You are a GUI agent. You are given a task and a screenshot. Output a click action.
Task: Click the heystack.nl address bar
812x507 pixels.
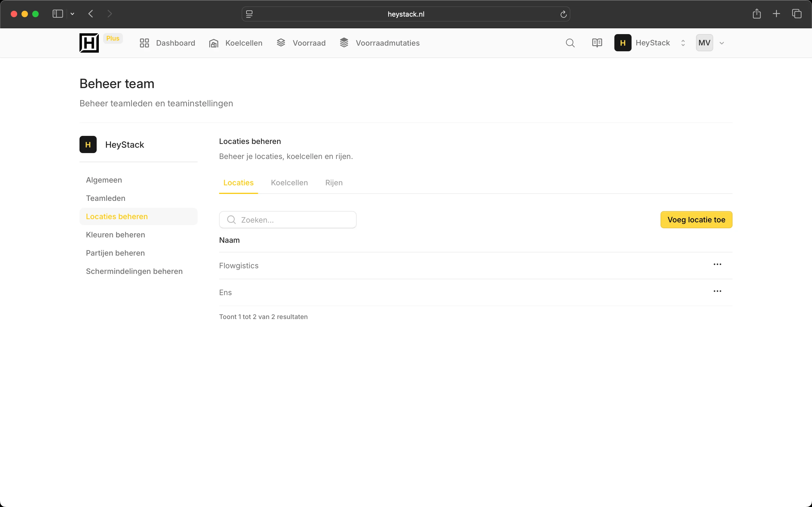[x=406, y=14]
